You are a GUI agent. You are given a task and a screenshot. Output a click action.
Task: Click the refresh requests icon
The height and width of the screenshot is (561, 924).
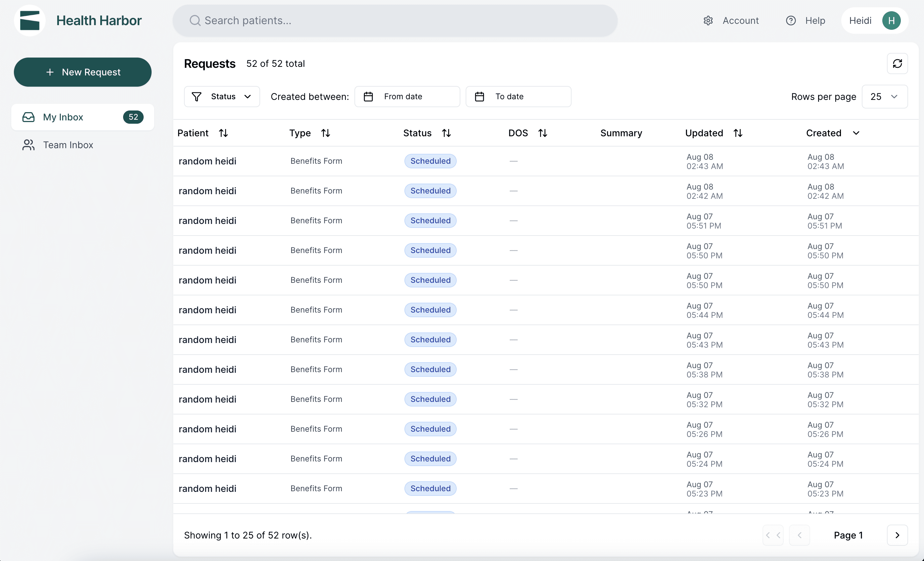897,64
